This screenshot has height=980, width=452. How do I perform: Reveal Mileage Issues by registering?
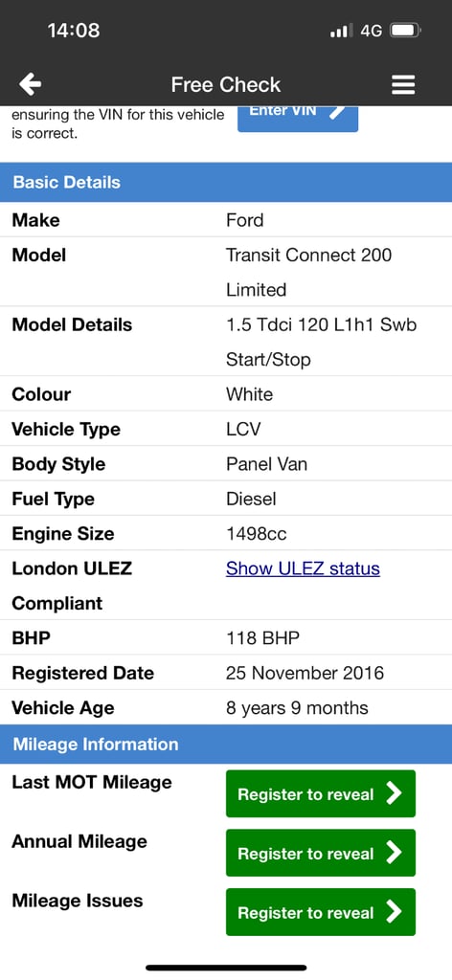tap(320, 912)
